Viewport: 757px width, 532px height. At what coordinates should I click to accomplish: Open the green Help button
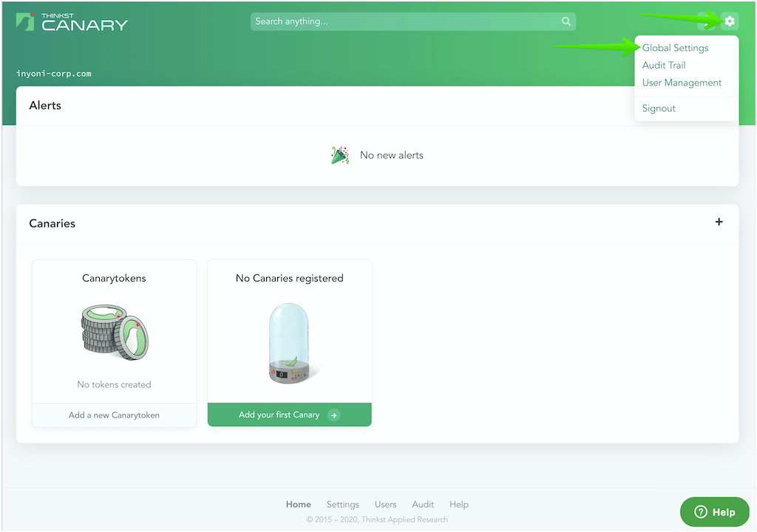715,512
